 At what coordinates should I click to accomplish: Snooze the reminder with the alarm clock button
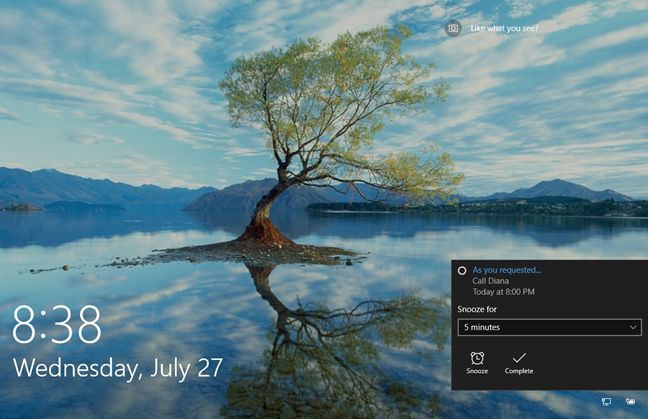coord(477,363)
